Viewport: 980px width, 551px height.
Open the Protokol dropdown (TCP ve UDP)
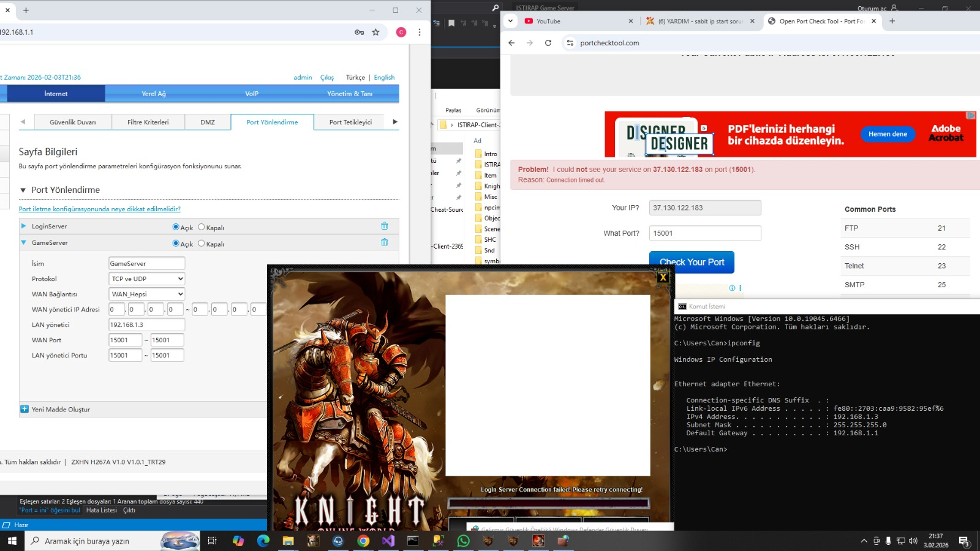click(147, 279)
